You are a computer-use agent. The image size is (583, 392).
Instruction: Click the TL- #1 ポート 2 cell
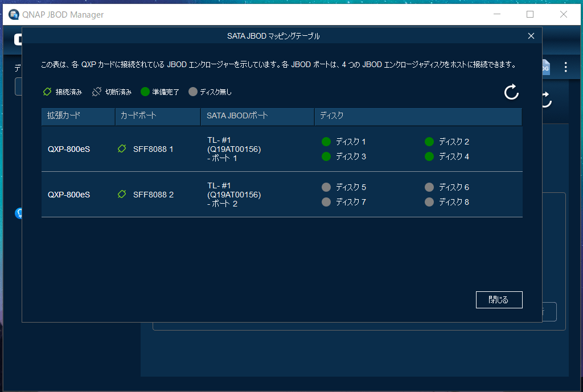click(x=234, y=195)
